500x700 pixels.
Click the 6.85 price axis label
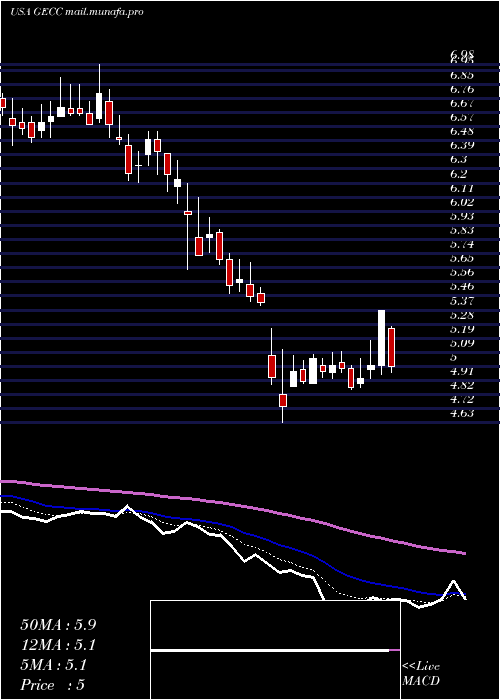point(462,75)
